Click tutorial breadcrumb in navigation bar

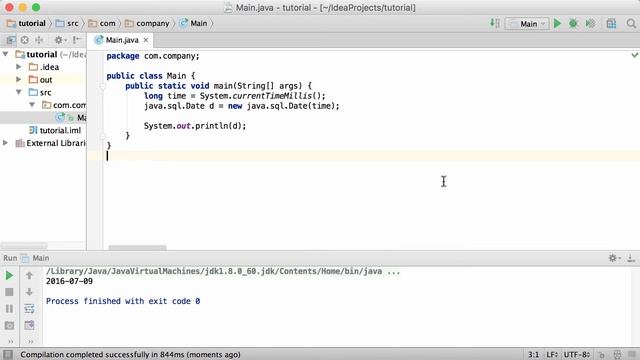(27, 23)
